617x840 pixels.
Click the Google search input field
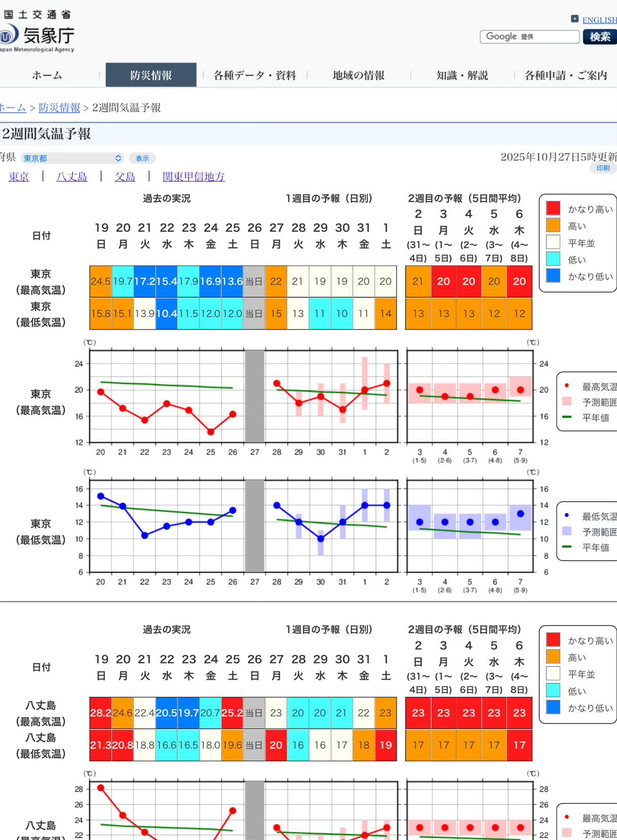pyautogui.click(x=529, y=37)
